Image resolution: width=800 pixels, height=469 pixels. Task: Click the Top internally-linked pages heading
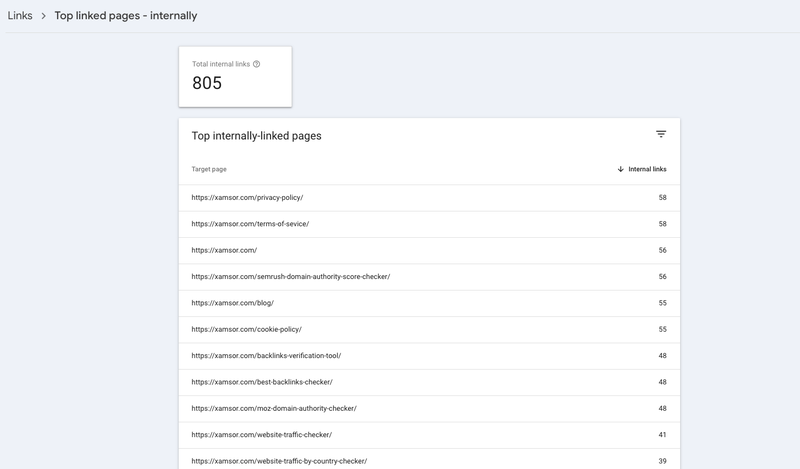click(256, 135)
